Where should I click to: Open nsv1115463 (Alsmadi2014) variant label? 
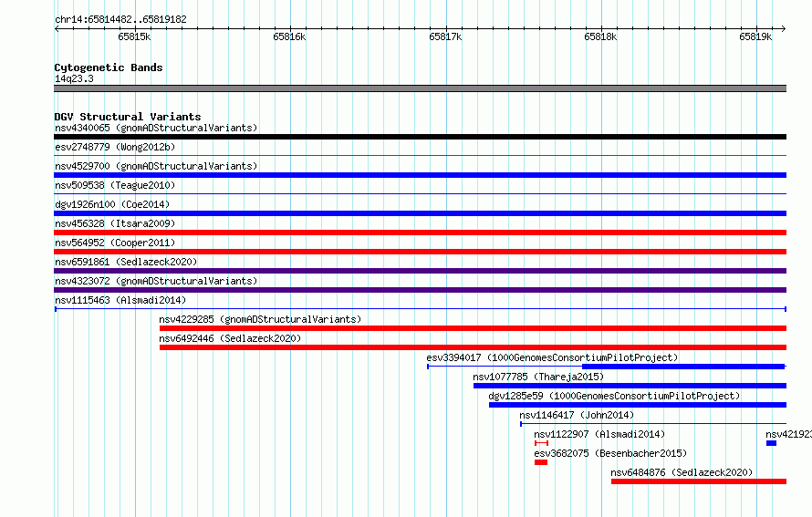(120, 300)
